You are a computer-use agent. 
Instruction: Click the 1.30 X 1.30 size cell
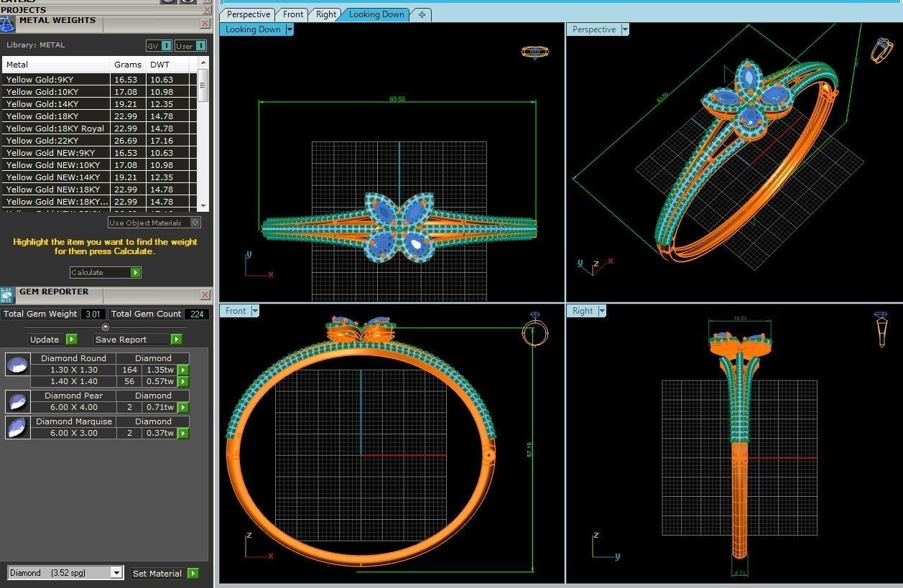[x=74, y=370]
